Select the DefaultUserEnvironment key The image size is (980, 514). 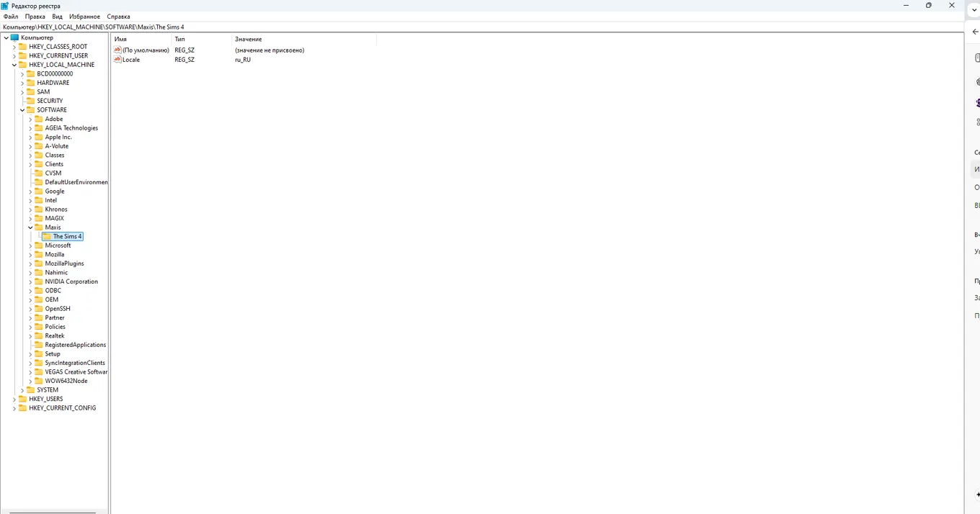pos(76,182)
